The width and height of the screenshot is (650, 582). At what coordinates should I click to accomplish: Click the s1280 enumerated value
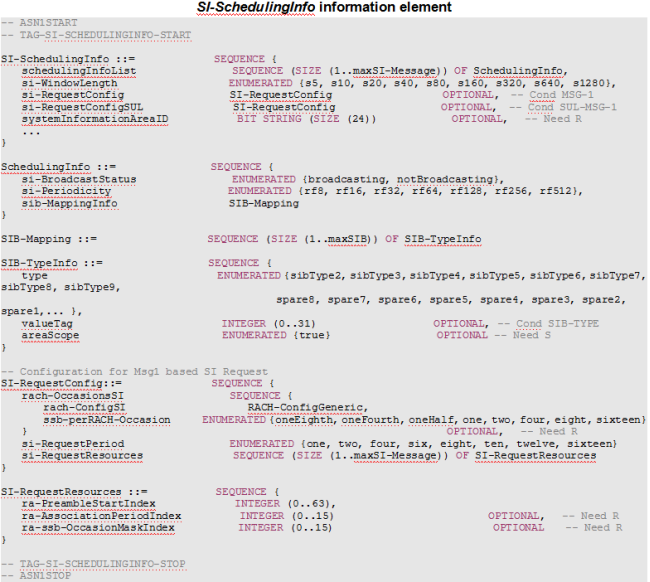589,83
